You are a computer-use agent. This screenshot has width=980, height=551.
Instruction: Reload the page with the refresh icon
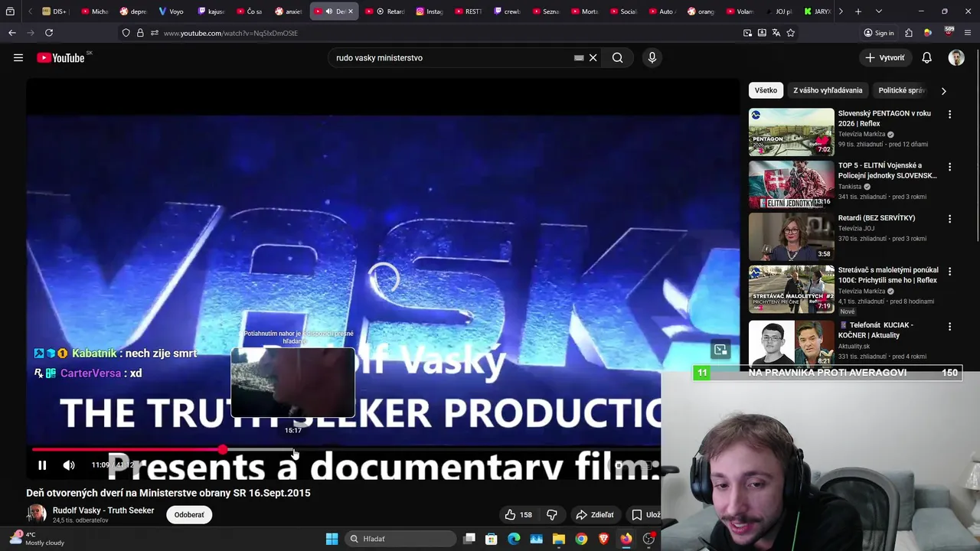click(x=49, y=33)
